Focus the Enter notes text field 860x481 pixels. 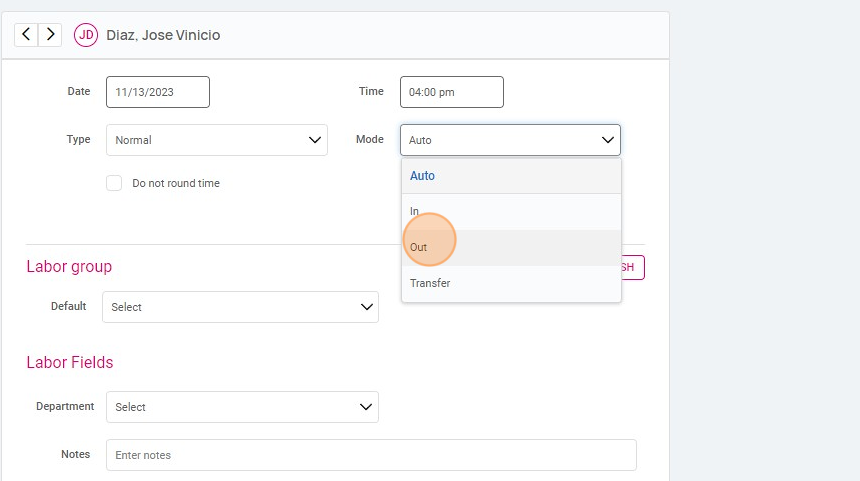coord(370,455)
